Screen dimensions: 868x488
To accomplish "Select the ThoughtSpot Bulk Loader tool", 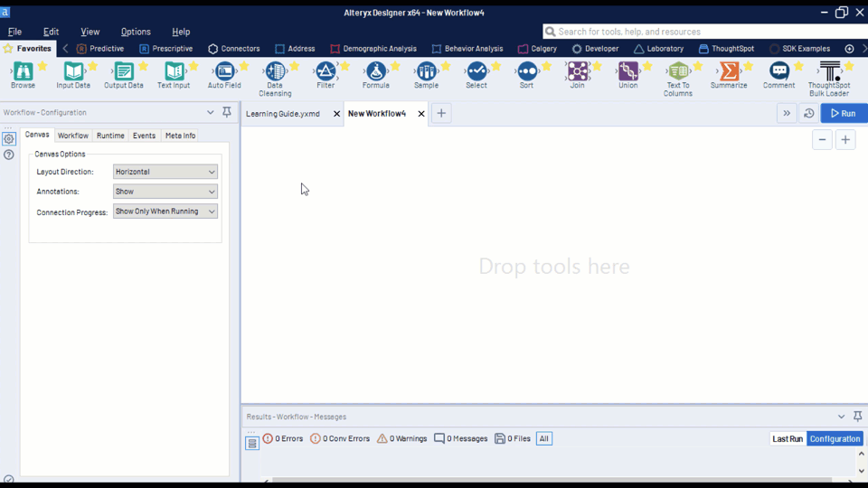I will 829,71.
